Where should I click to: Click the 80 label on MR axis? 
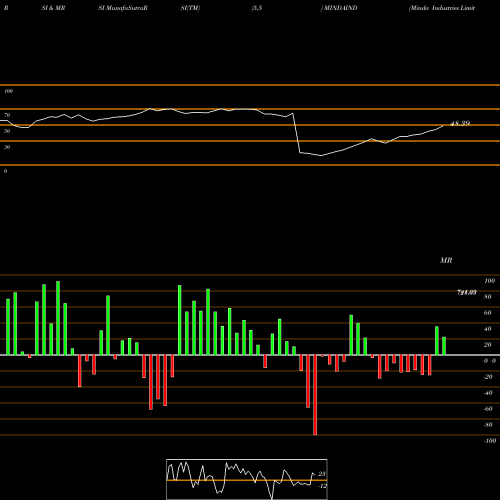pos(488,297)
